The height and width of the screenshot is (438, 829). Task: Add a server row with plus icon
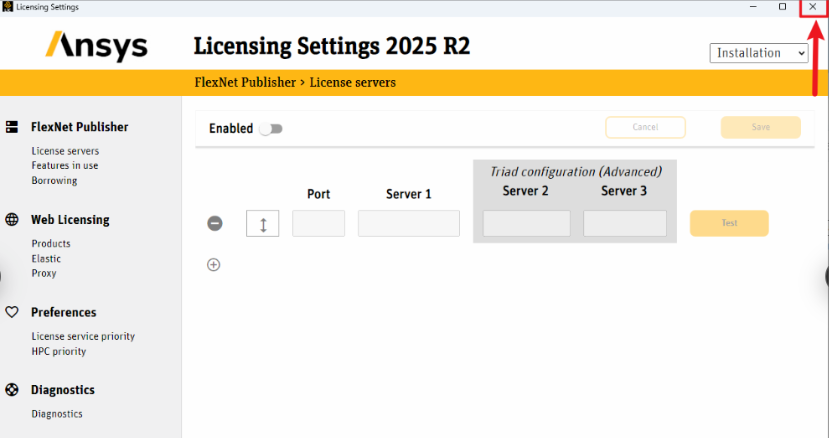click(213, 265)
